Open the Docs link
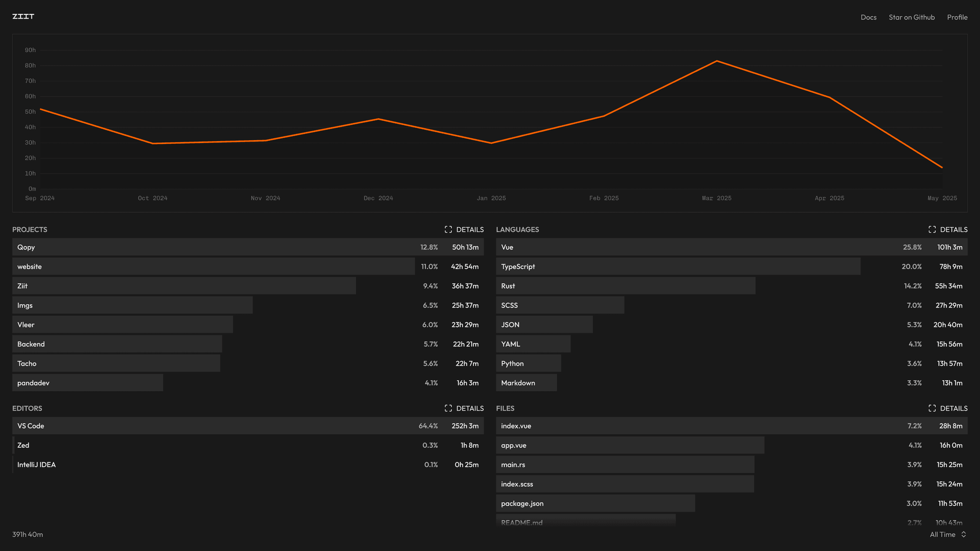Screen dimensions: 980x551 click(x=868, y=17)
